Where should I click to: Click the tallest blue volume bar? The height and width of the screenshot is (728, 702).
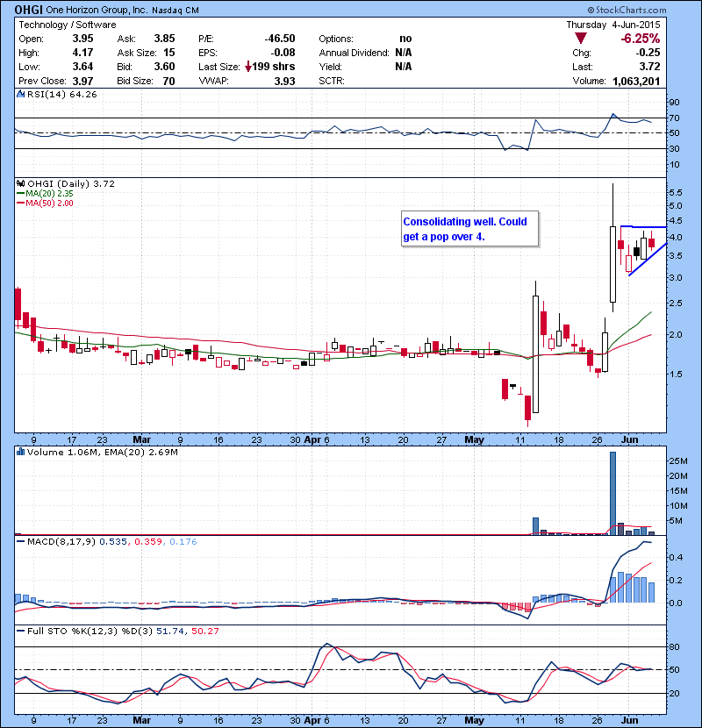pyautogui.click(x=612, y=493)
